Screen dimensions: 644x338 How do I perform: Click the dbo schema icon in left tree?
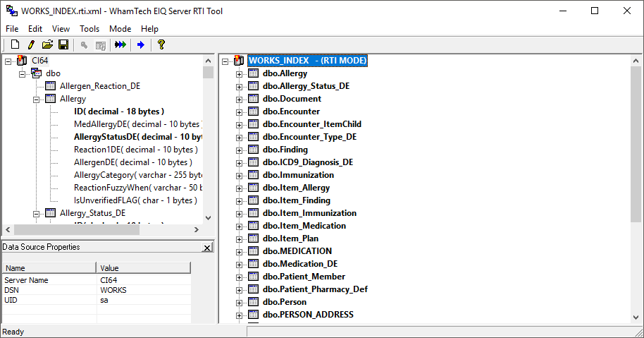pyautogui.click(x=37, y=73)
